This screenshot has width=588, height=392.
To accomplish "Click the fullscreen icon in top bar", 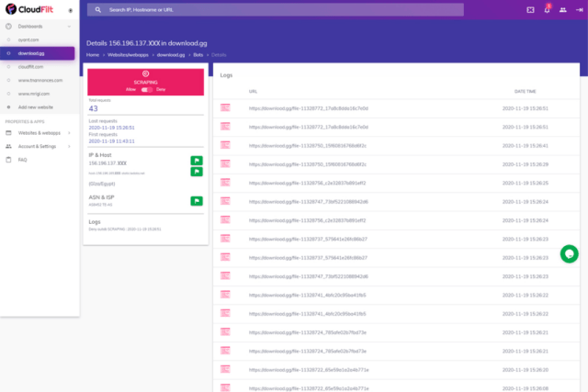I will click(531, 10).
